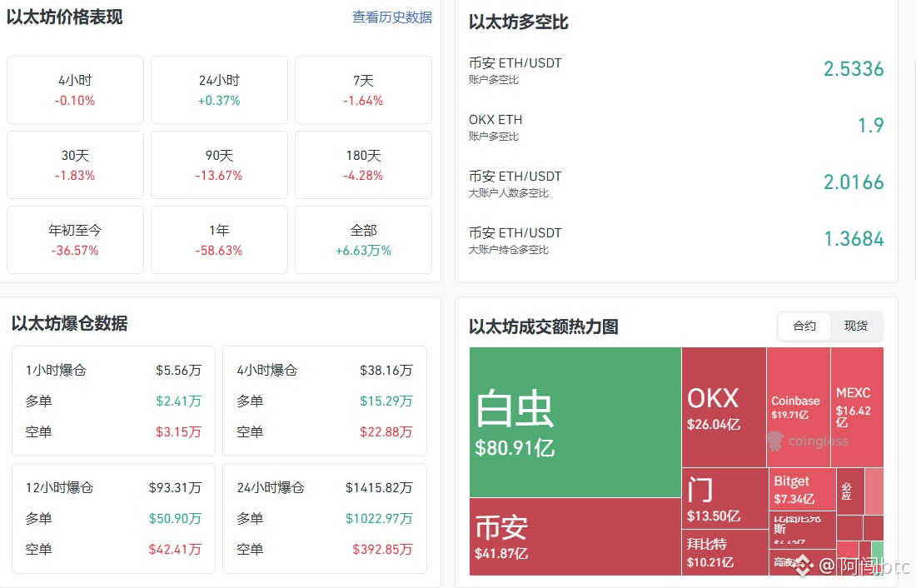This screenshot has width=916, height=588.
Task: Click the 2.0166 ratio value
Action: (x=854, y=182)
